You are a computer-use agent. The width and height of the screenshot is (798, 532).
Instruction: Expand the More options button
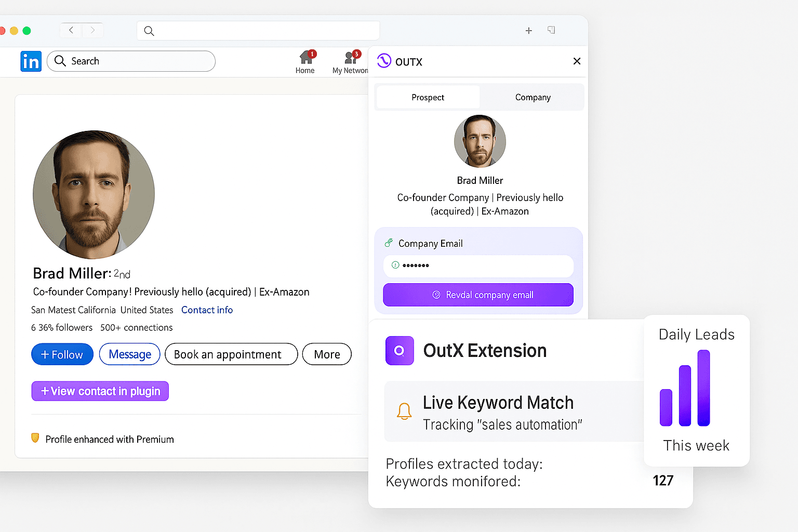click(x=327, y=354)
